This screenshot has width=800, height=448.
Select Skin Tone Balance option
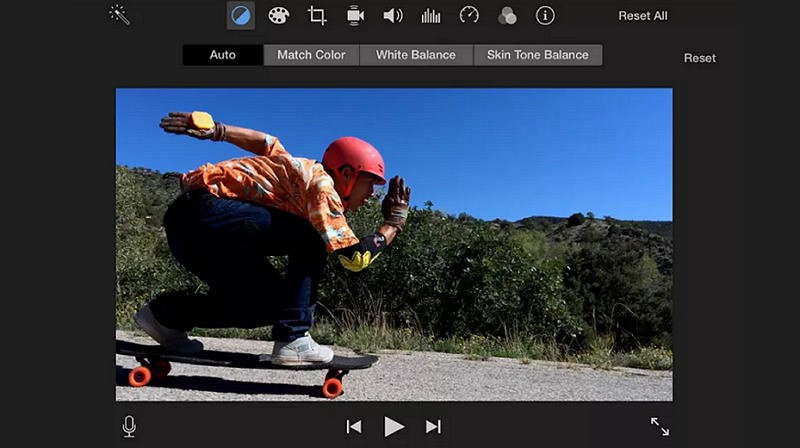tap(538, 55)
